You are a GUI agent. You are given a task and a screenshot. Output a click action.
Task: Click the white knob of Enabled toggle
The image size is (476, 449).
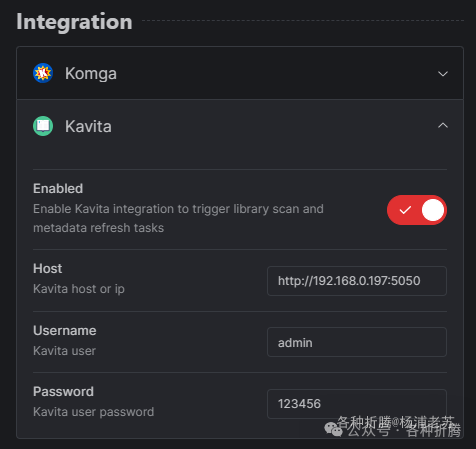[x=433, y=210]
